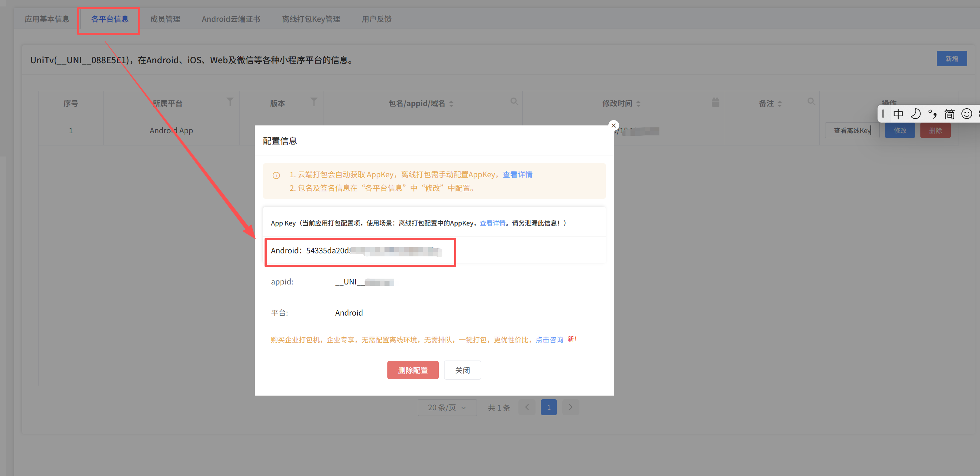Click calendar icon in 修改时间 column

point(715,102)
